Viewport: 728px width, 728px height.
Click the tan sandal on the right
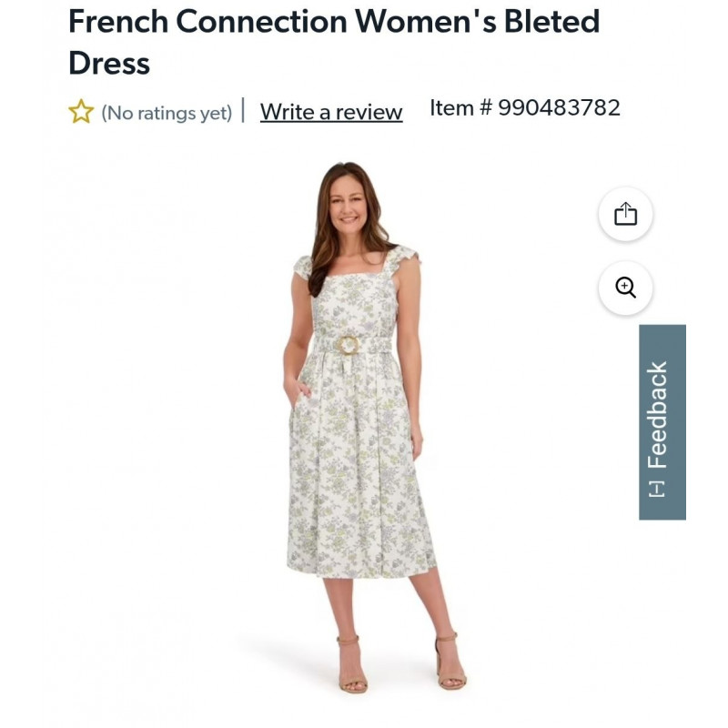pyautogui.click(x=450, y=662)
